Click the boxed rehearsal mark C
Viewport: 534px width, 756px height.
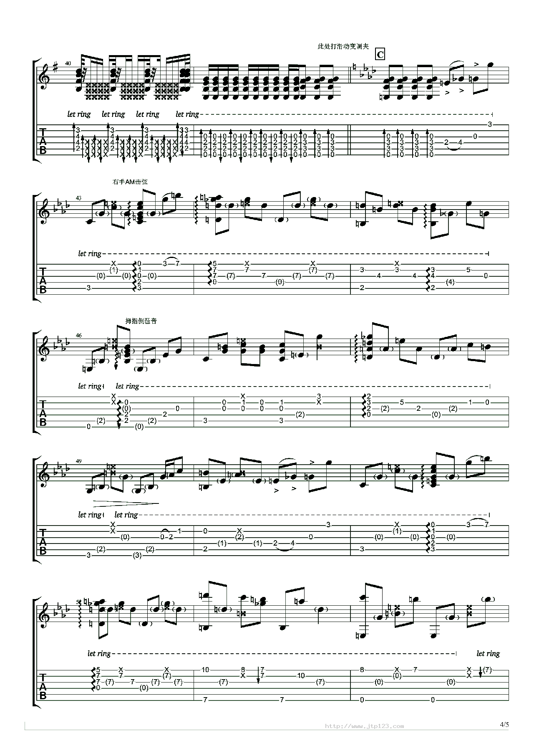[380, 54]
